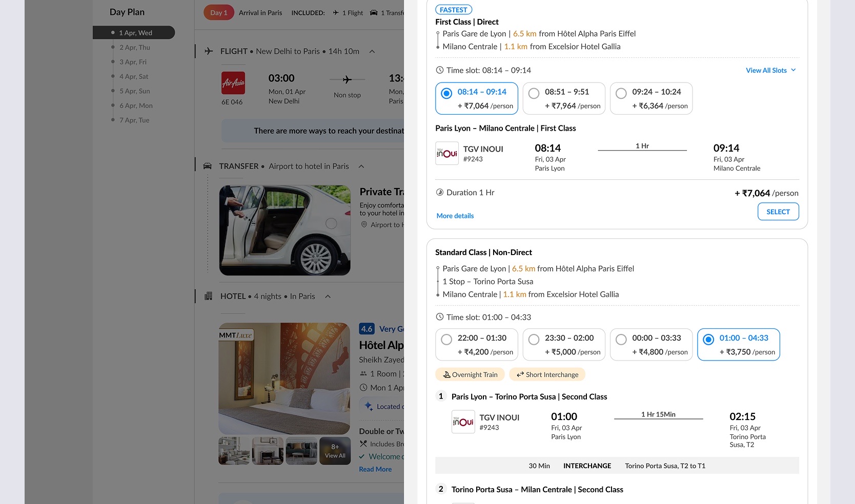
Task: Click the hotel building icon beside HOTEL heading
Action: [x=208, y=296]
